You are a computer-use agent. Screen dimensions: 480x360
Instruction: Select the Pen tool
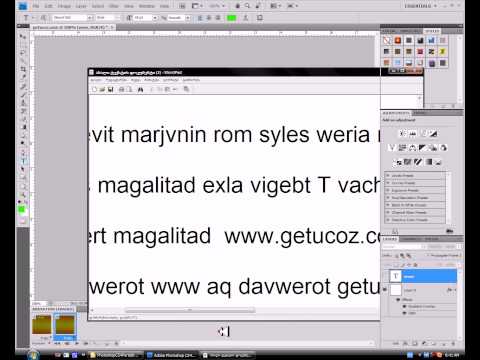(23, 153)
